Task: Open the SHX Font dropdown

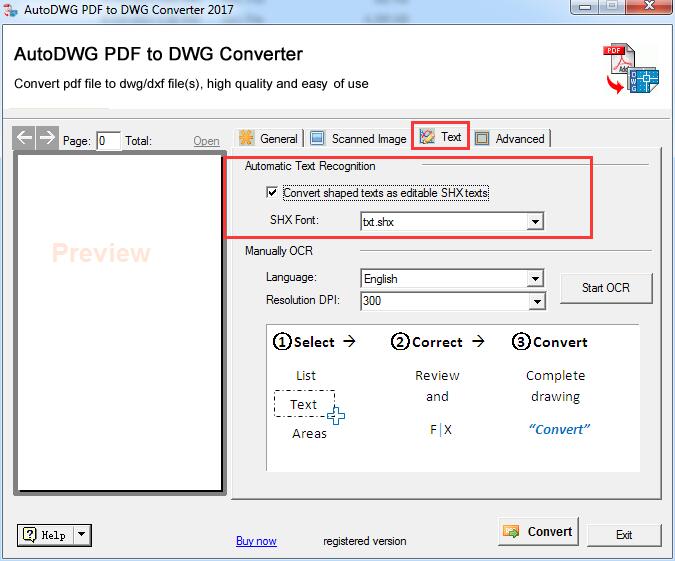Action: 535,222
